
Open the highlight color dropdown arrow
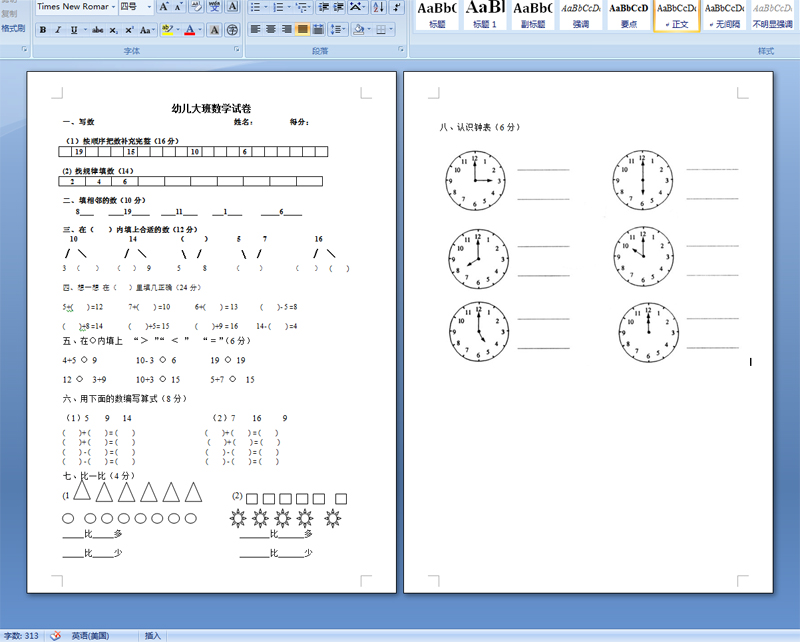click(x=178, y=30)
